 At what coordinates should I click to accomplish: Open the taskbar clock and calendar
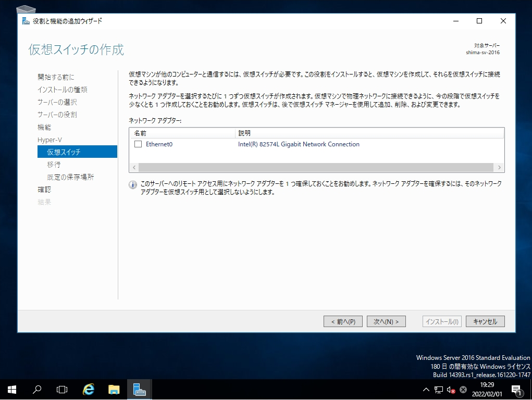pos(487,390)
